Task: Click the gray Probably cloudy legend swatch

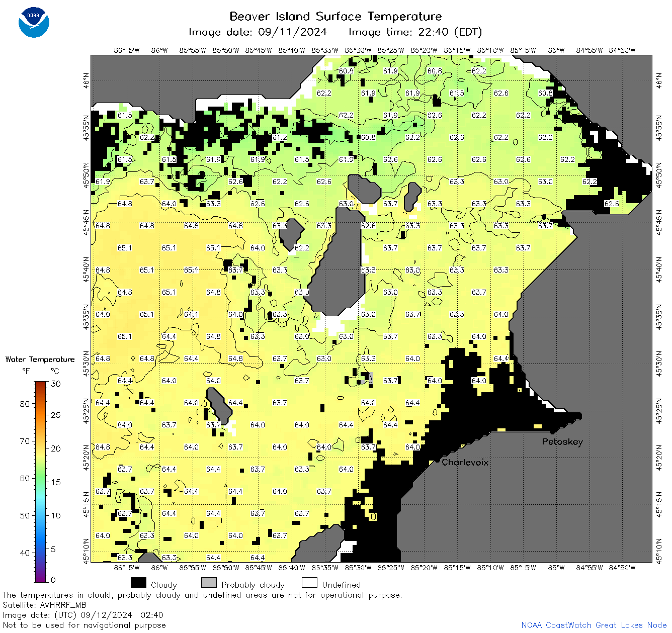Action: coord(209,583)
